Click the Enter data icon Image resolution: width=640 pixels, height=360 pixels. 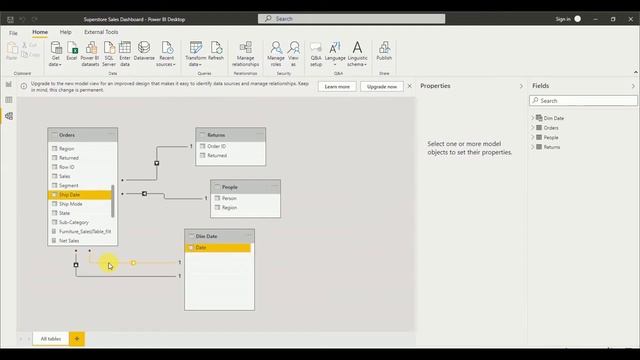(125, 53)
